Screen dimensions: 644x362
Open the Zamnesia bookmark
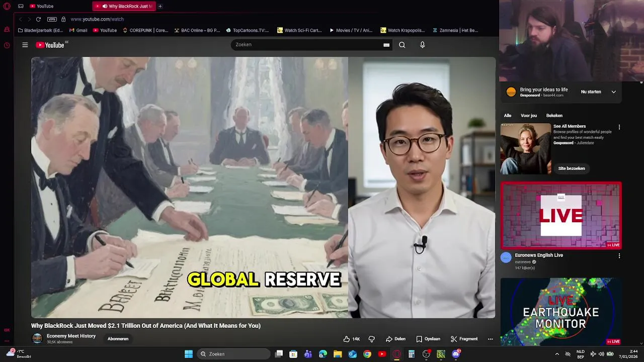coord(455,30)
